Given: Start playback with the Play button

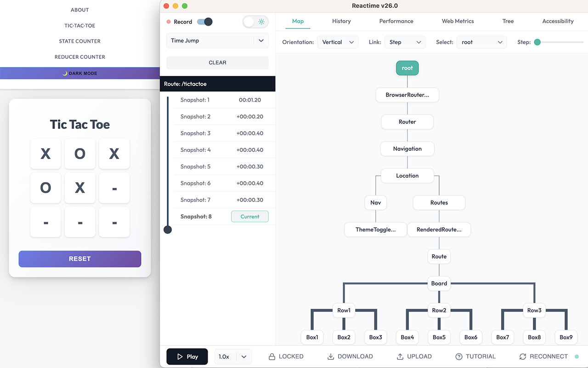Looking at the screenshot, I should (x=187, y=356).
